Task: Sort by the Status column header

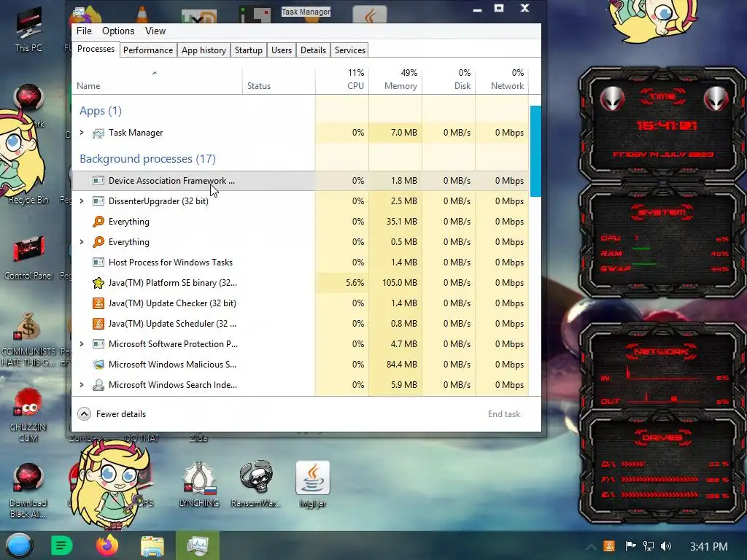Action: (279, 80)
